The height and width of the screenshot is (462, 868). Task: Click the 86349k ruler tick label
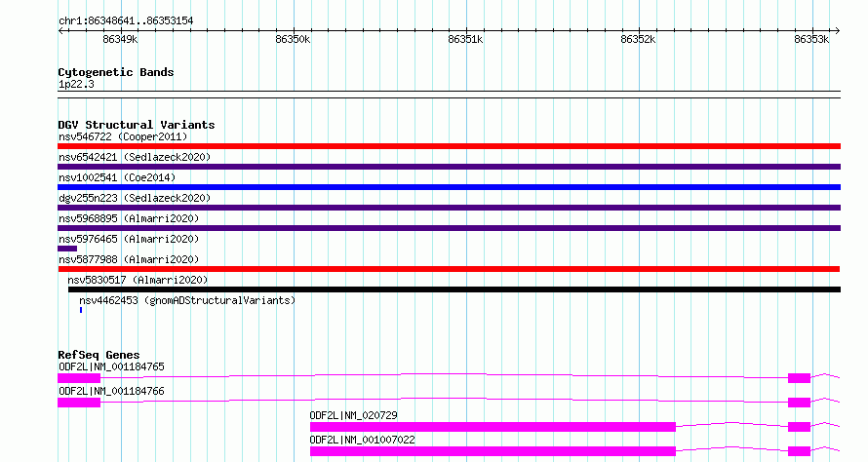point(120,39)
